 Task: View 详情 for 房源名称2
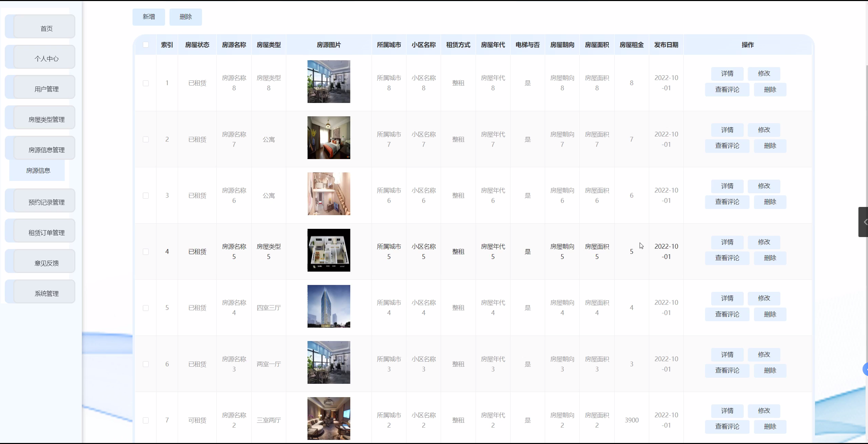pyautogui.click(x=727, y=411)
